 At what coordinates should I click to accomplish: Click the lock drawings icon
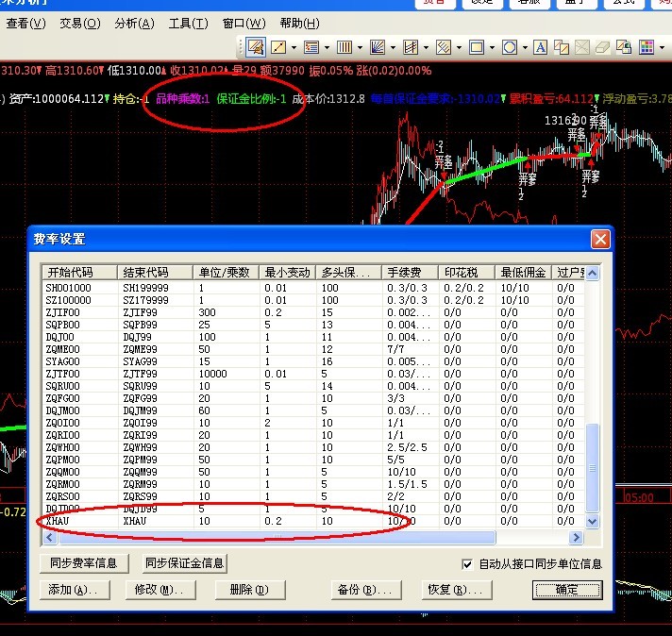(x=624, y=47)
